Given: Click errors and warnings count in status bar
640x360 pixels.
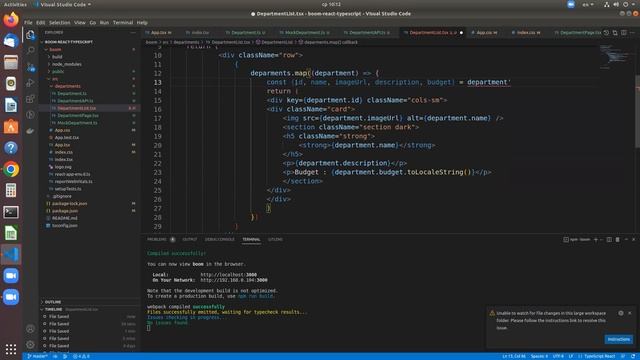Looking at the screenshot, I should point(81,356).
